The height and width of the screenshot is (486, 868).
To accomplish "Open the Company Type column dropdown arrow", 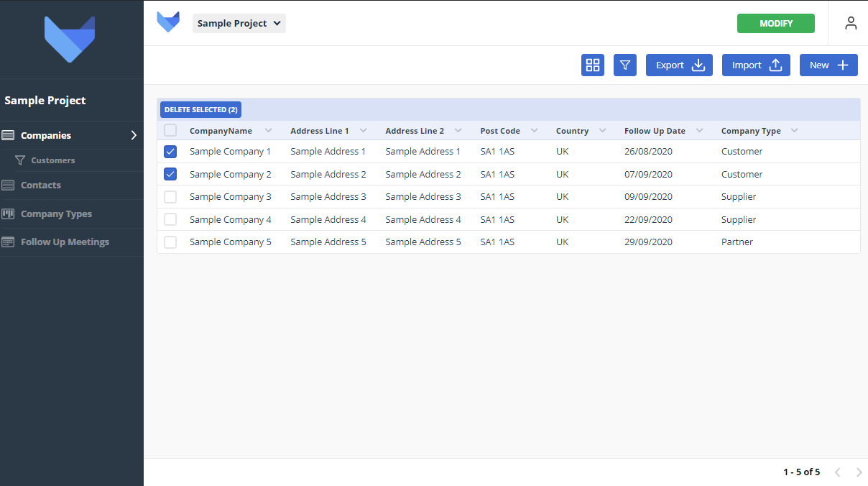I will point(794,131).
